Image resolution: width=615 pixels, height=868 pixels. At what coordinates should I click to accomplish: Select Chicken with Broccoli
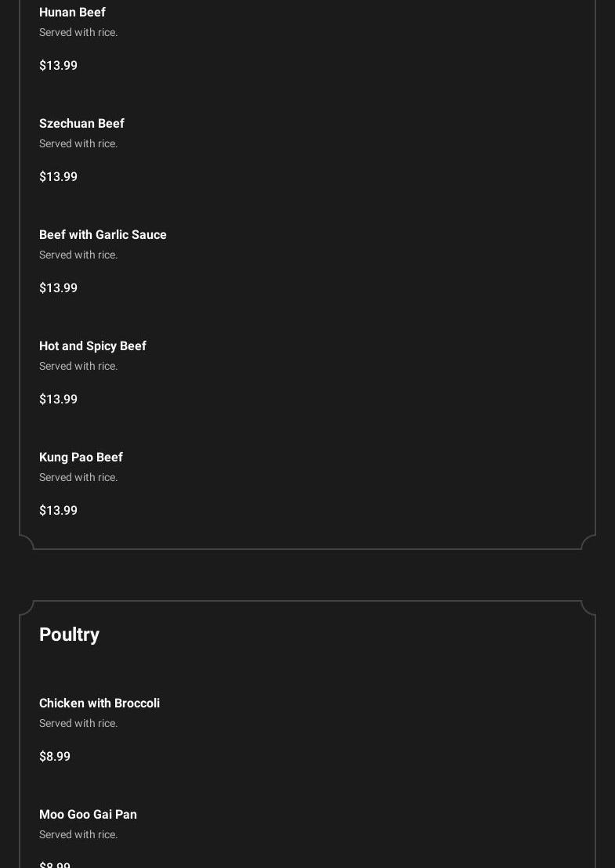point(99,703)
